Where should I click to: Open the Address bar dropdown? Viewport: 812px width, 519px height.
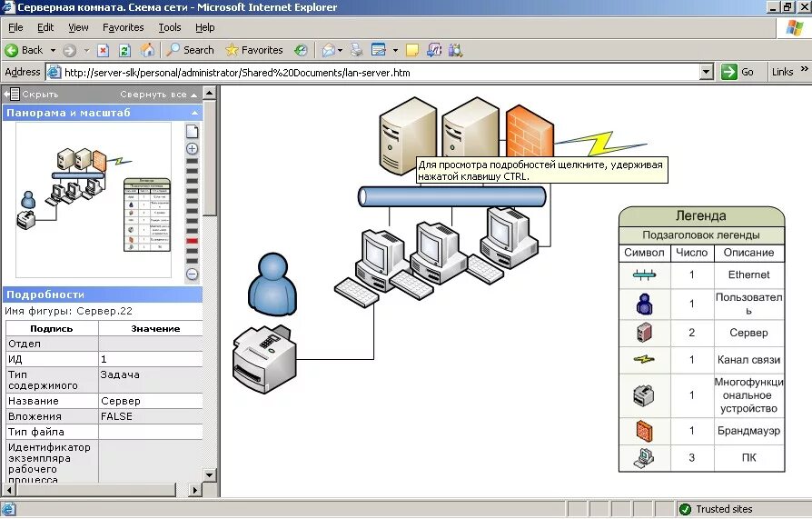pos(707,72)
